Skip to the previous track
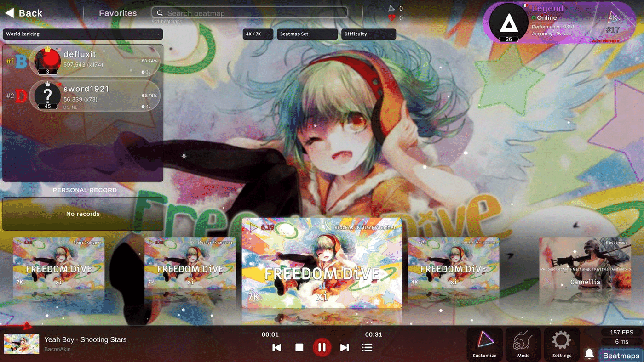This screenshot has height=362, width=644. pyautogui.click(x=277, y=348)
